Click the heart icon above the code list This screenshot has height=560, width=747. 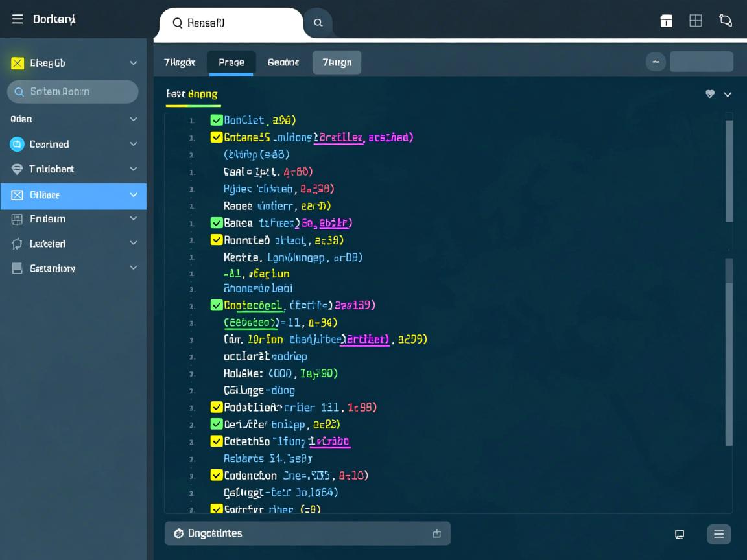pos(710,95)
